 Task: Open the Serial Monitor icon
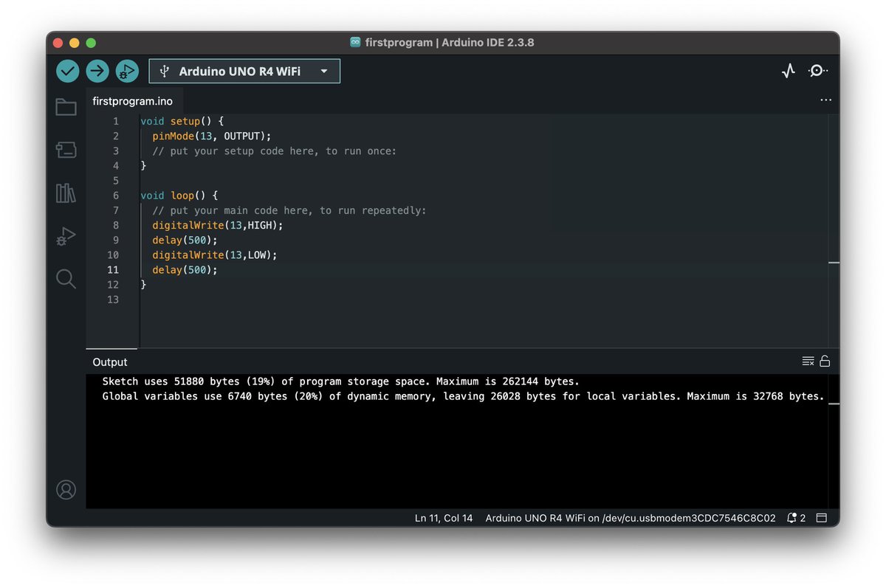[x=818, y=71]
